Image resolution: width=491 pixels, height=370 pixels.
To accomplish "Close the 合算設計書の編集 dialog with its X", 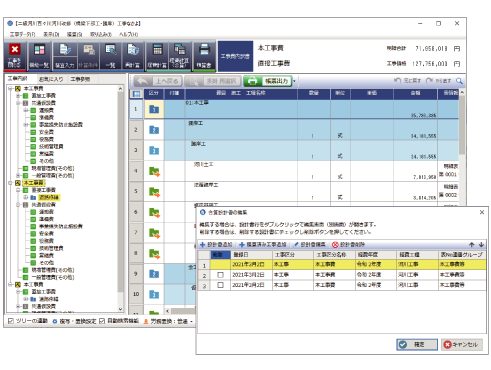I will tap(482, 212).
